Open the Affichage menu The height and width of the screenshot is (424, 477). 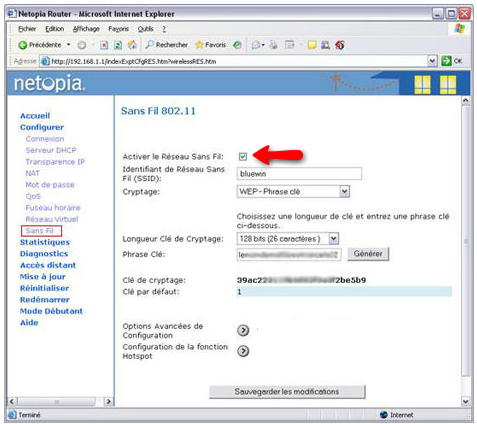(86, 29)
